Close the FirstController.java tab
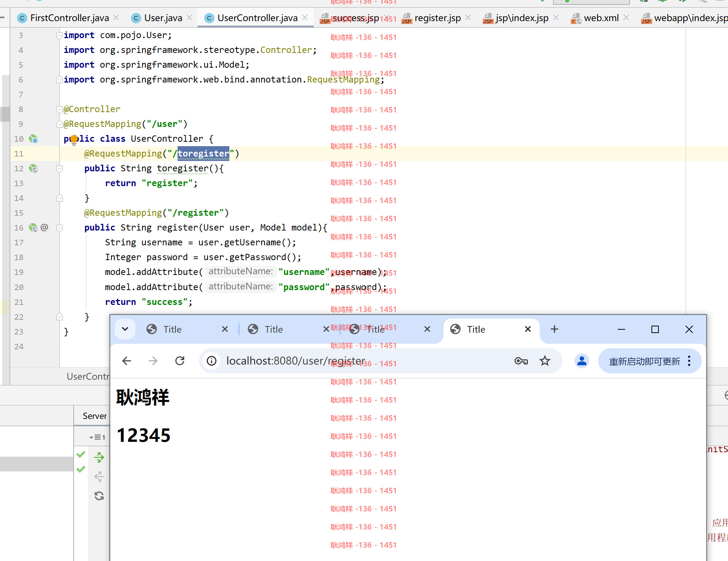 point(116,17)
